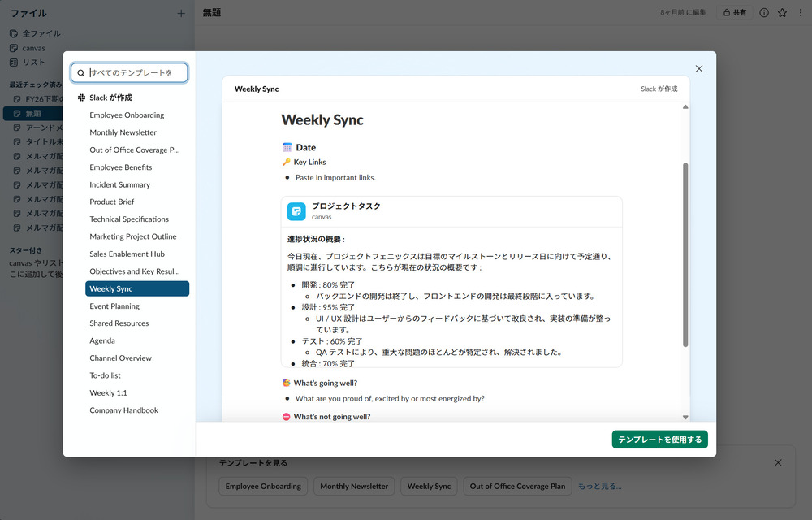Open the three-dot overflow menu
This screenshot has width=812, height=520.
click(x=801, y=12)
